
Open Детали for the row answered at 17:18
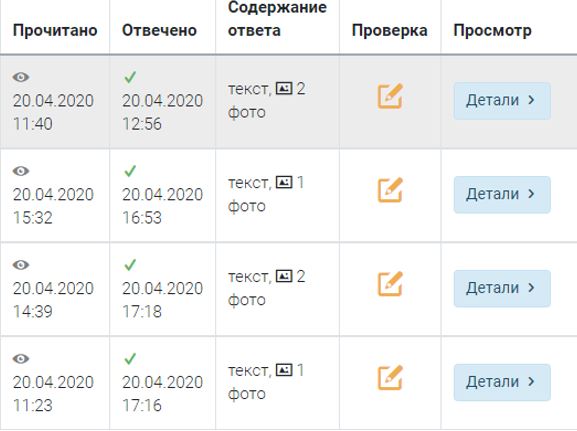(502, 288)
